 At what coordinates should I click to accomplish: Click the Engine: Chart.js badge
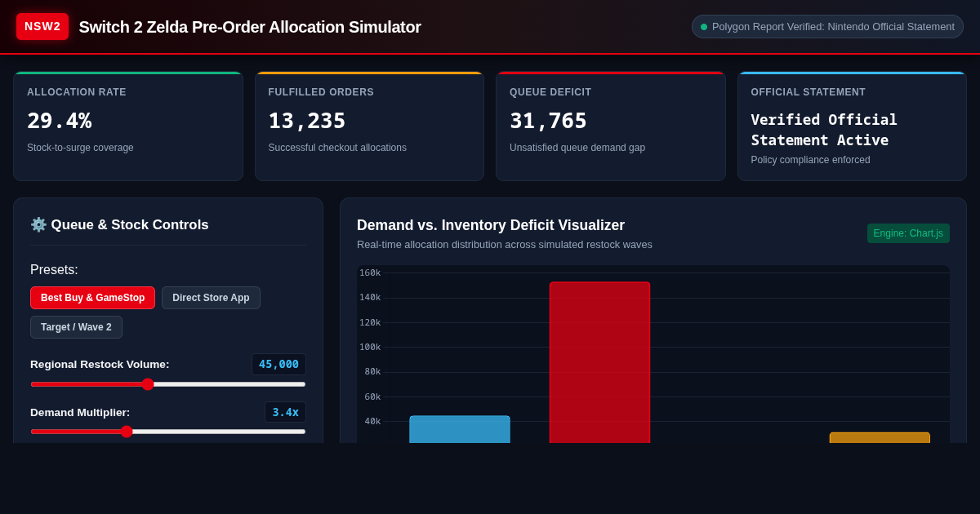point(908,233)
